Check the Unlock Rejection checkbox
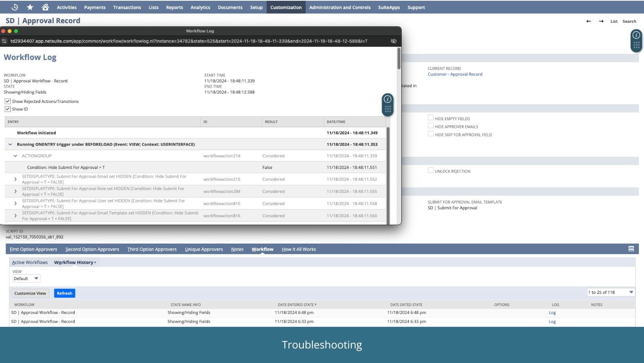Image resolution: width=644 pixels, height=363 pixels. [x=430, y=170]
